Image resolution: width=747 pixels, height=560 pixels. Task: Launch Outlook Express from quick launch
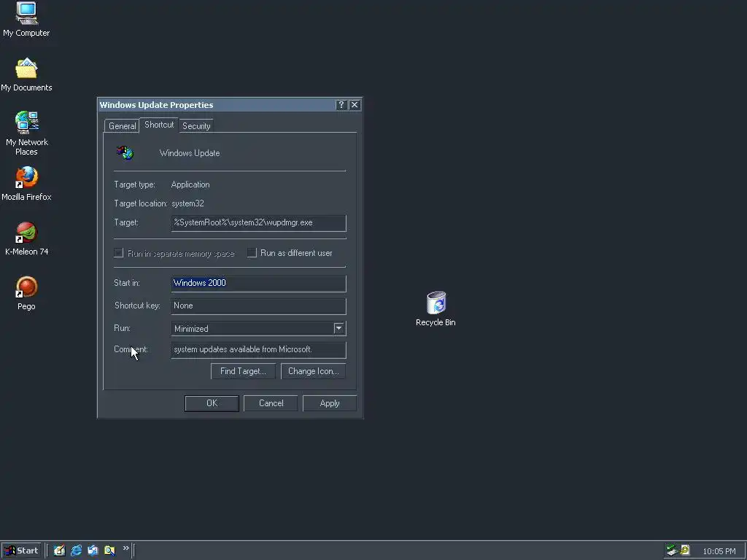[93, 551]
